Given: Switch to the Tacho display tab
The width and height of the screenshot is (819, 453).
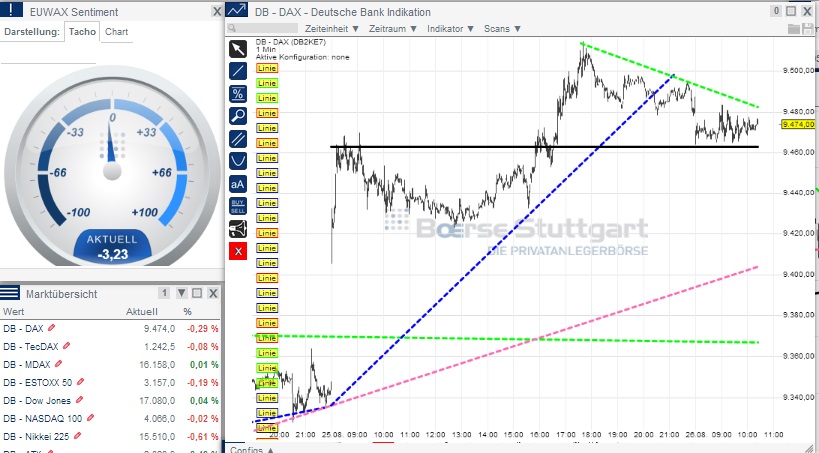Looking at the screenshot, I should [82, 32].
